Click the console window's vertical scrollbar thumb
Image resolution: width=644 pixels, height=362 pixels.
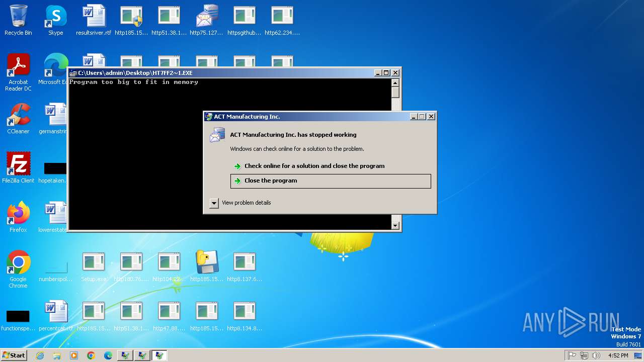[395, 93]
